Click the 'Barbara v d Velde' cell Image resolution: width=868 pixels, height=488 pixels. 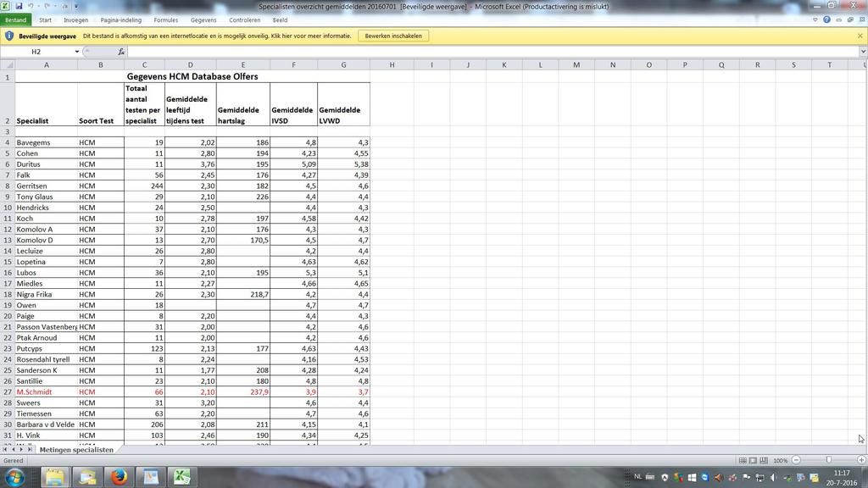[x=47, y=424]
